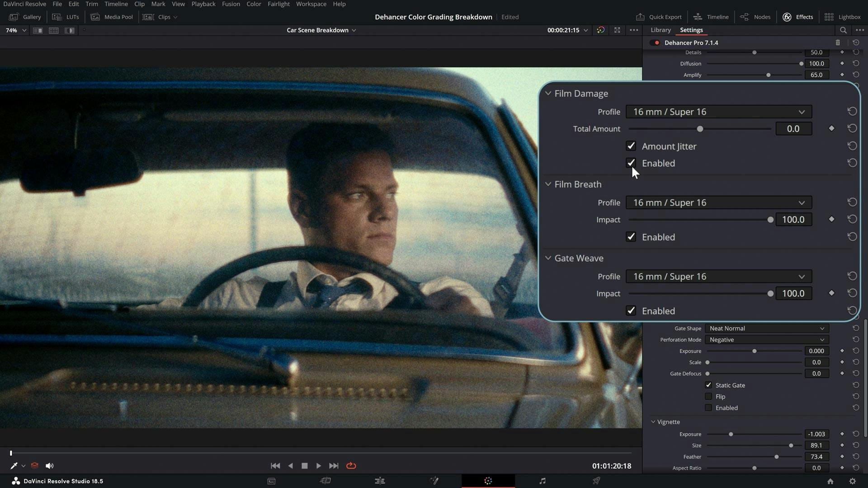The image size is (868, 488).
Task: Click the Gate Weave Impact value field
Action: pyautogui.click(x=793, y=294)
